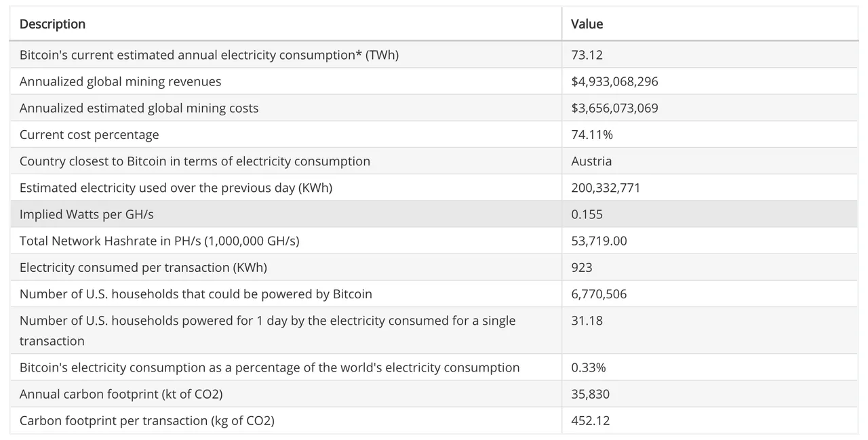Click the 35,830 kt CO2 value
868x440 pixels.
(x=590, y=394)
